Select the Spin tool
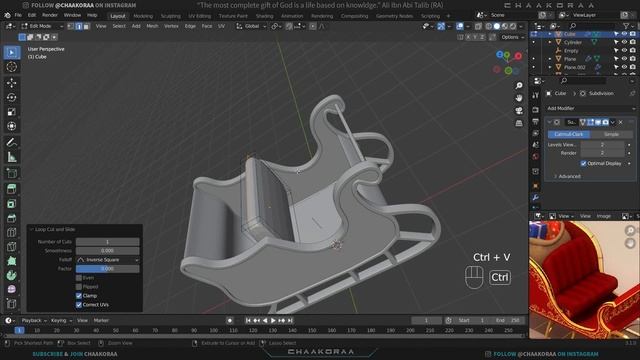The height and width of the screenshot is (360, 640). tap(11, 275)
